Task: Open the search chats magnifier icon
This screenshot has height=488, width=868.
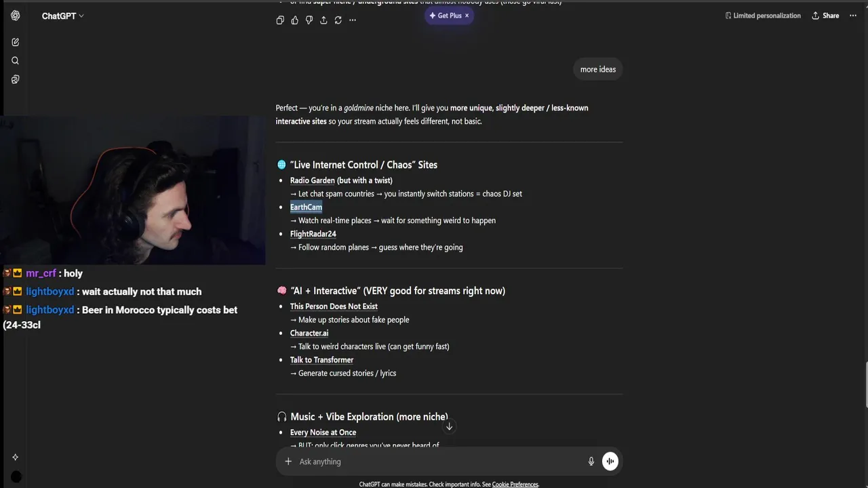Action: 15,61
